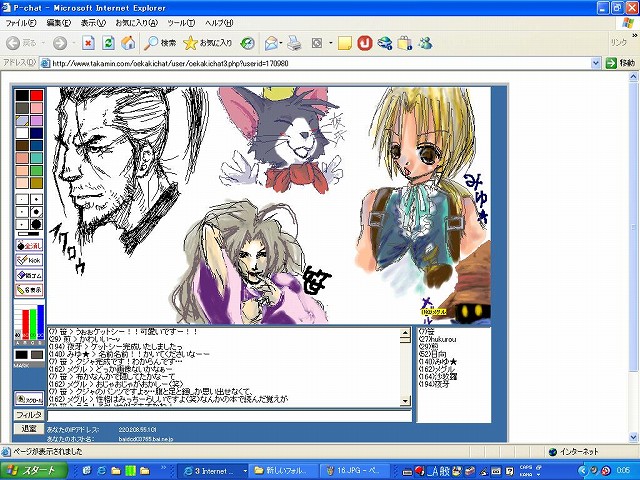
Task: Go to the Home page icon
Action: (129, 43)
